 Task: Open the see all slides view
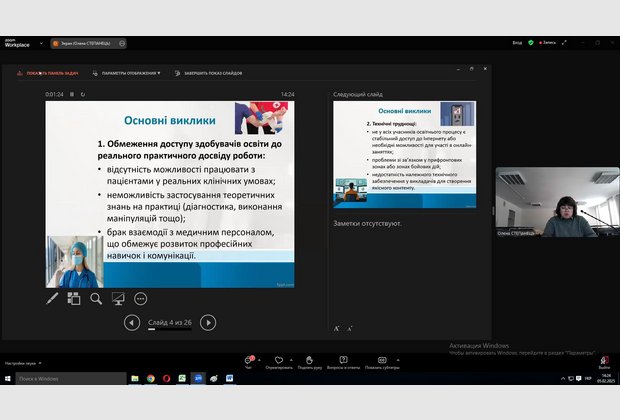coord(74,298)
